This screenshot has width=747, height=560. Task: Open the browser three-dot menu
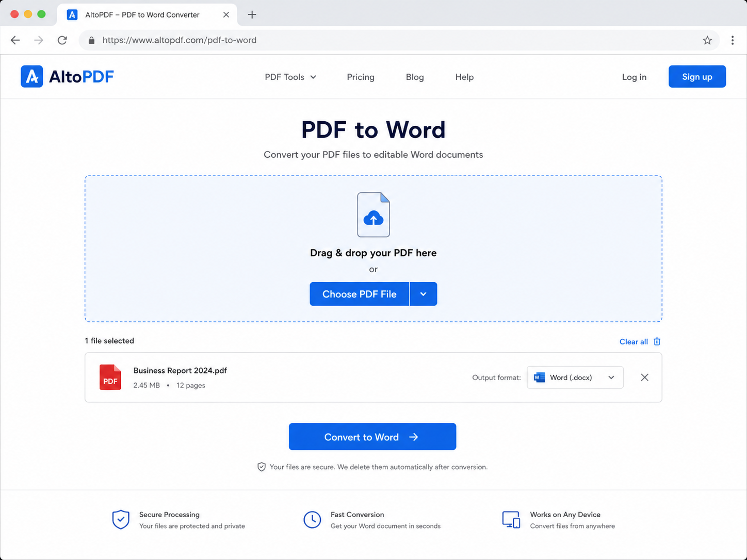pos(733,40)
